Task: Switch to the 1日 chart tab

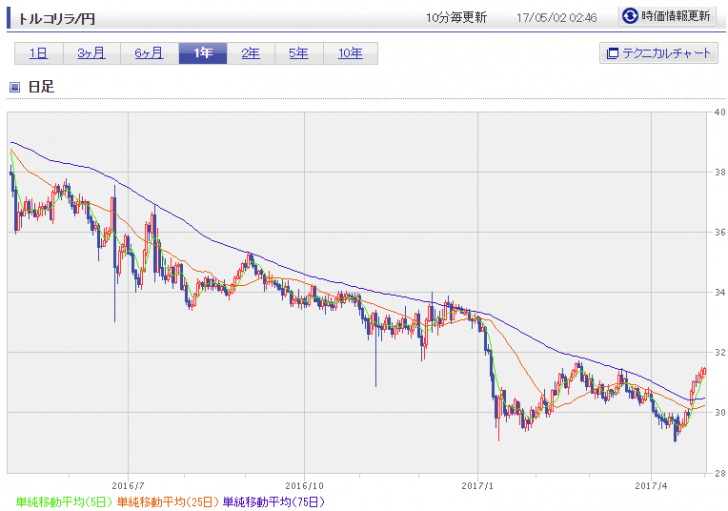Action: pyautogui.click(x=39, y=54)
